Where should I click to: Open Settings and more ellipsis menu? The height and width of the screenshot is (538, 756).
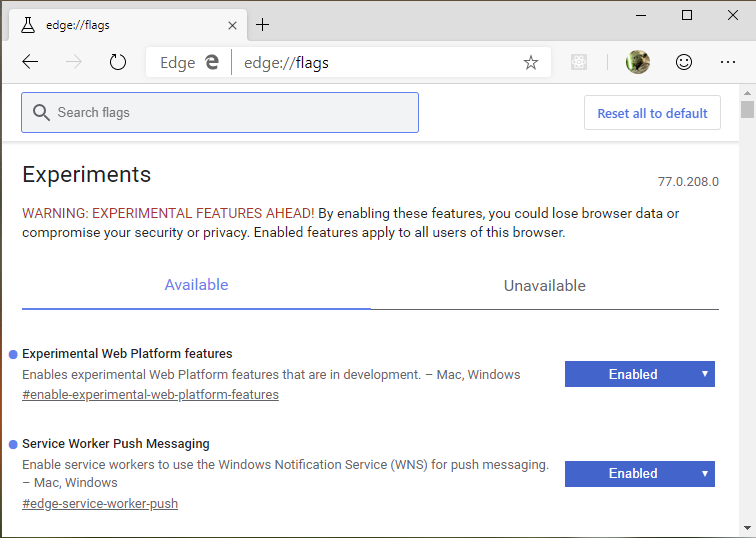(728, 62)
